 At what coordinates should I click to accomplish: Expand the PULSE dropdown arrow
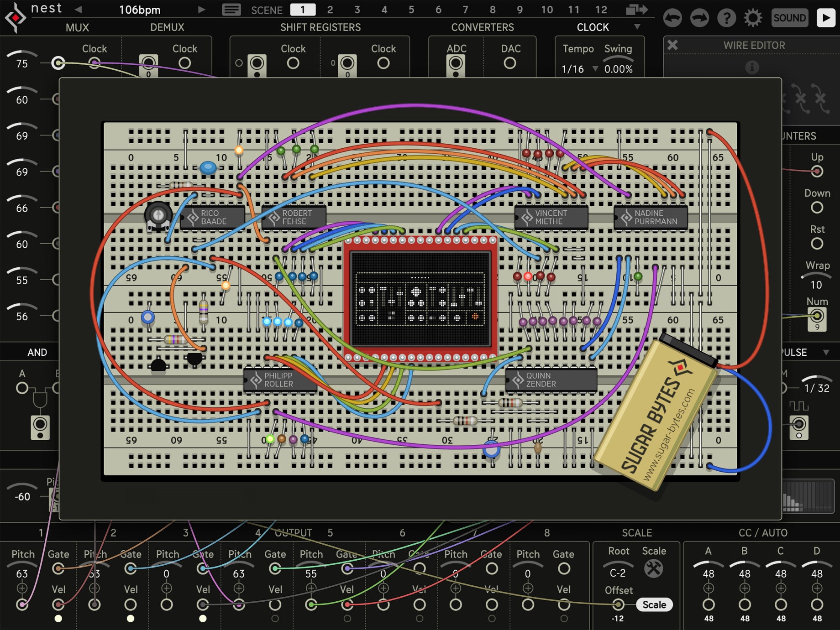pos(826,352)
